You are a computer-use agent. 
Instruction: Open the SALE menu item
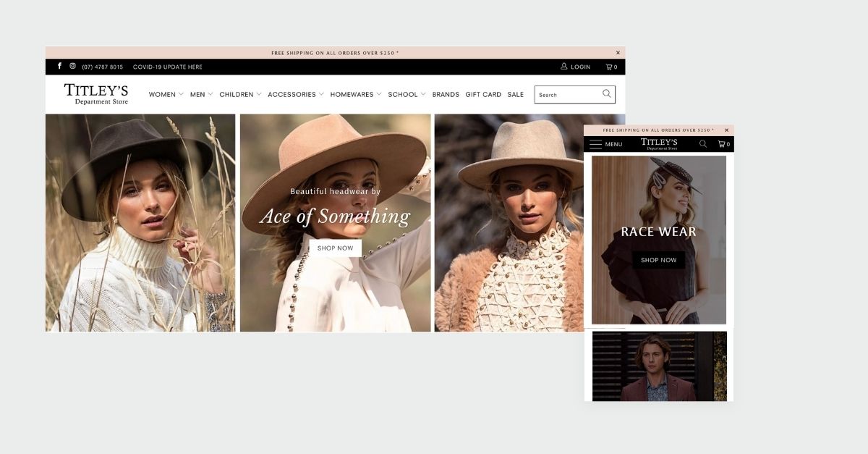pyautogui.click(x=516, y=94)
